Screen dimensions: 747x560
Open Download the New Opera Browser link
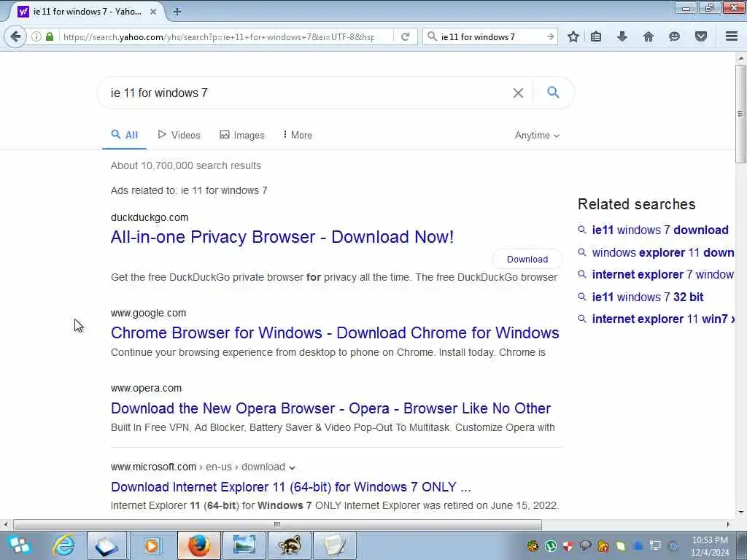pos(330,408)
